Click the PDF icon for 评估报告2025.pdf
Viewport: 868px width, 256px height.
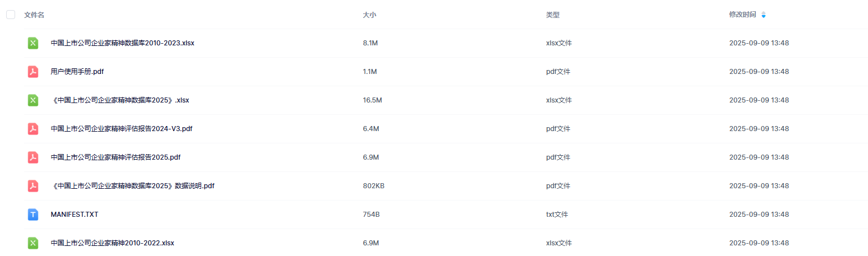point(33,157)
